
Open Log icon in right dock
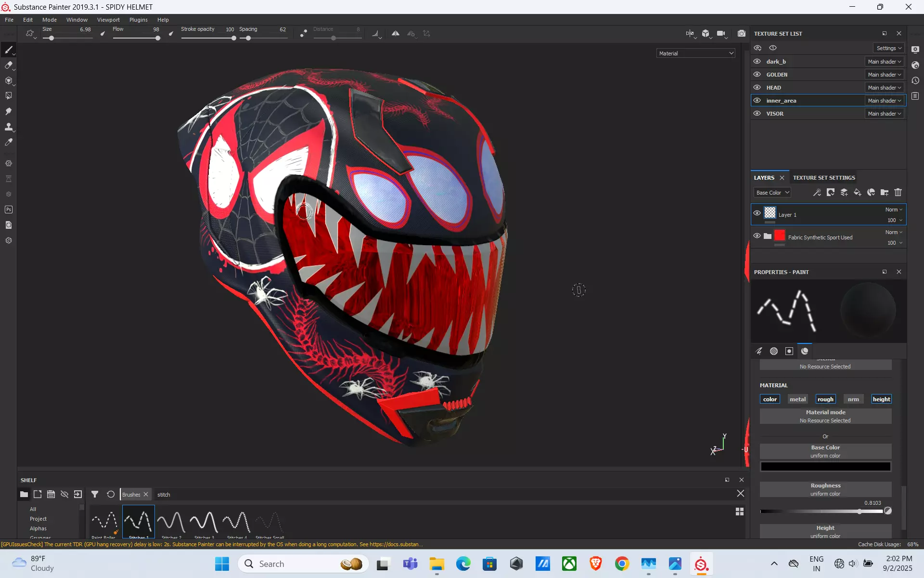click(915, 96)
